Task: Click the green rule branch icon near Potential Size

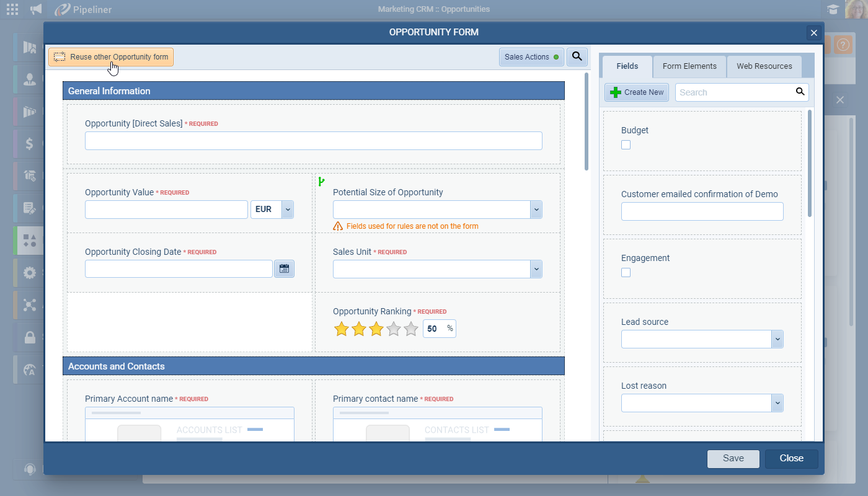Action: coord(321,182)
